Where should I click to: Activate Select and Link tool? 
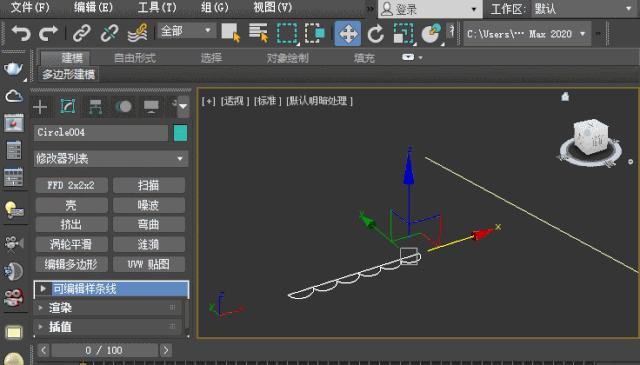[82, 33]
